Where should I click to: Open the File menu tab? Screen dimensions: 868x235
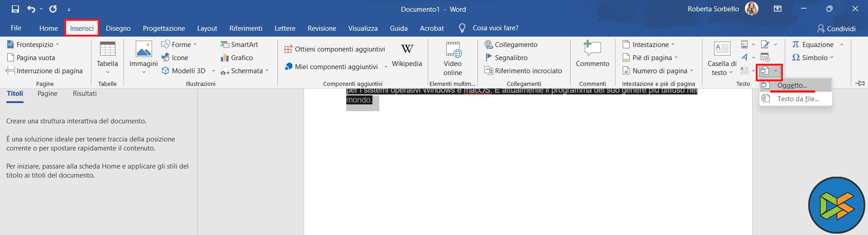(16, 28)
